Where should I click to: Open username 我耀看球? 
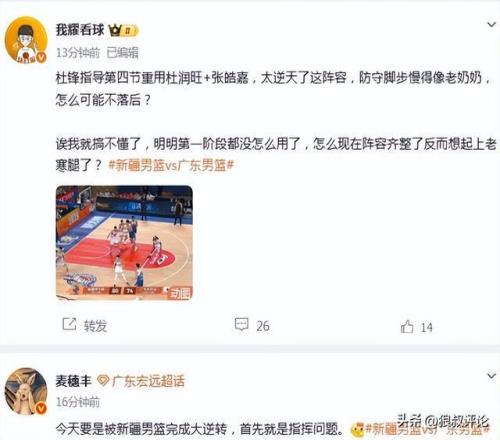click(x=80, y=30)
